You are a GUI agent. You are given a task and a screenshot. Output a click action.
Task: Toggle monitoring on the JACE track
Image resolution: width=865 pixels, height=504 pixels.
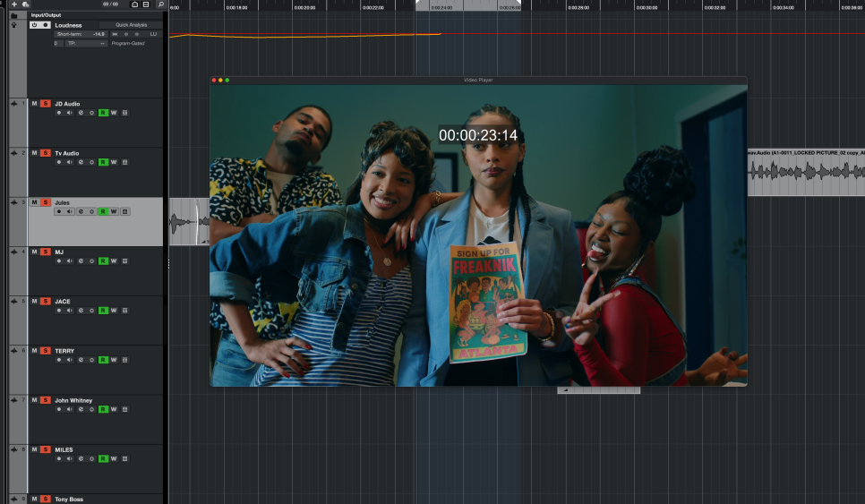click(70, 311)
